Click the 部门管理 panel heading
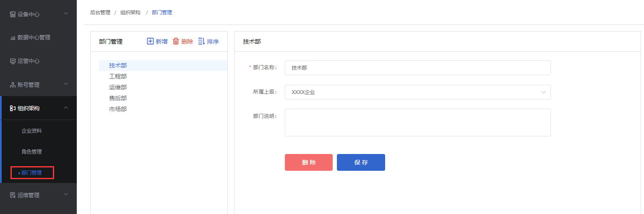Screen dimensions: 644x214 (111, 42)
